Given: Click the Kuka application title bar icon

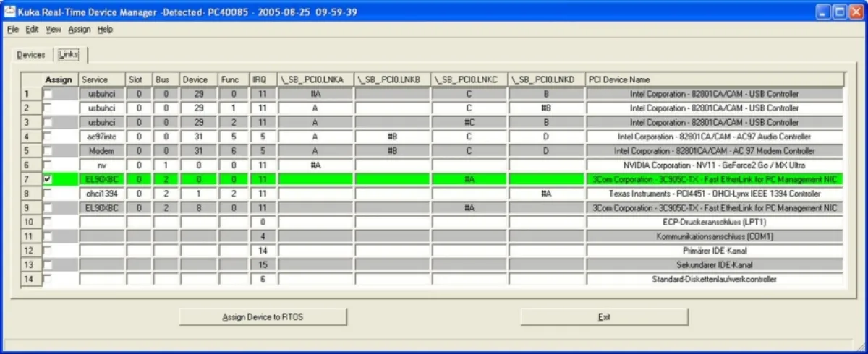Looking at the screenshot, I should pyautogui.click(x=11, y=12).
